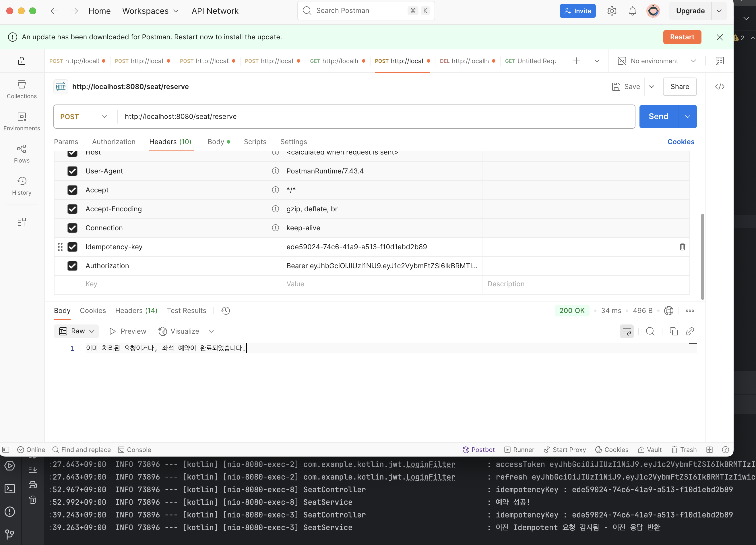Open notifications bell icon

coord(632,11)
